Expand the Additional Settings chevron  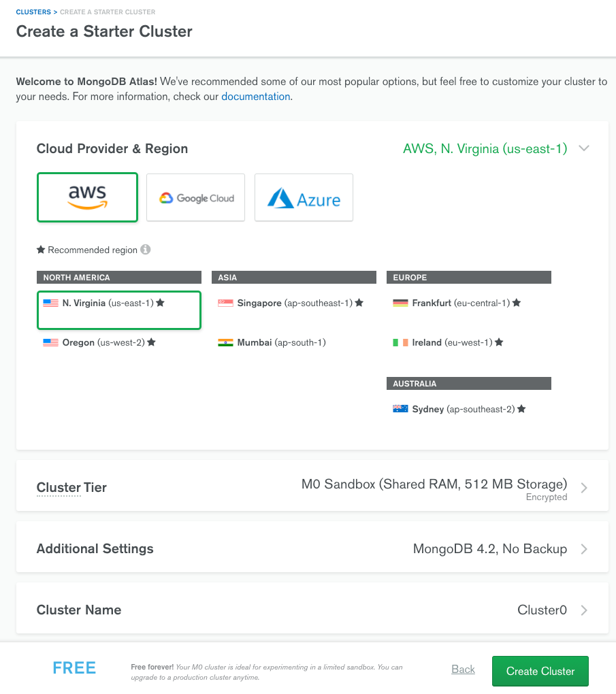(x=583, y=549)
